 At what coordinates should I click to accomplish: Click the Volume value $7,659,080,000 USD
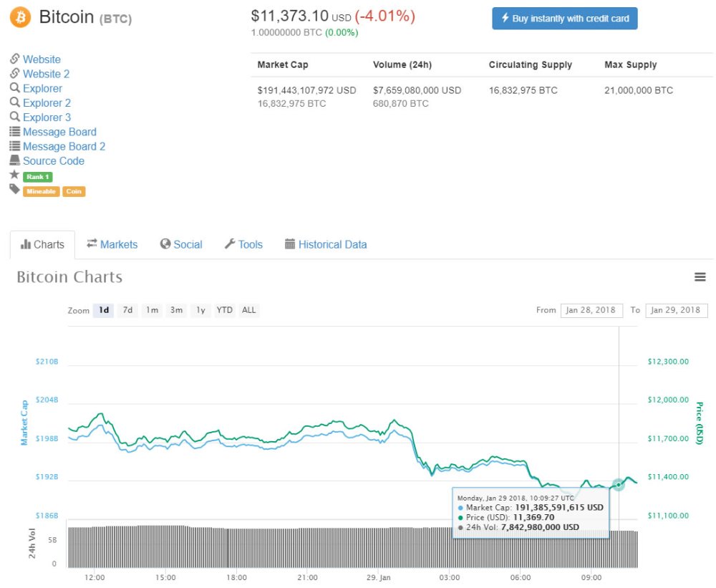417,90
